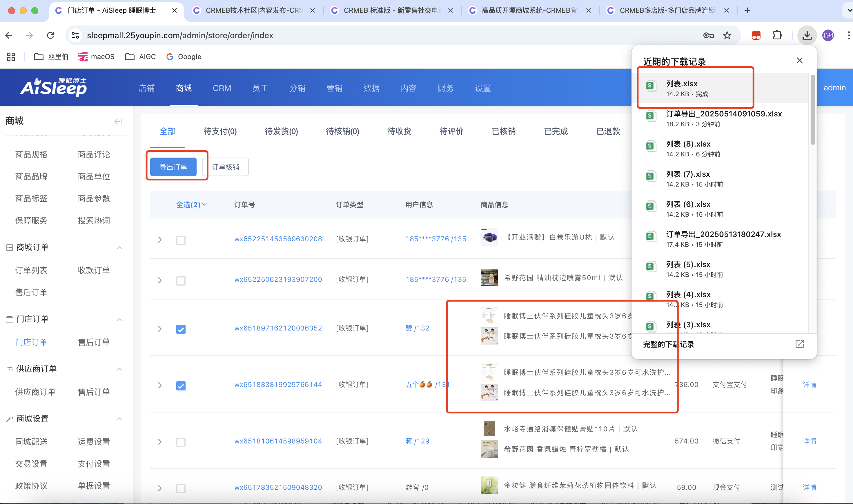Viewport: 853px width, 504px height.
Task: Collapse the 商城设置 sidebar group
Action: tap(119, 419)
